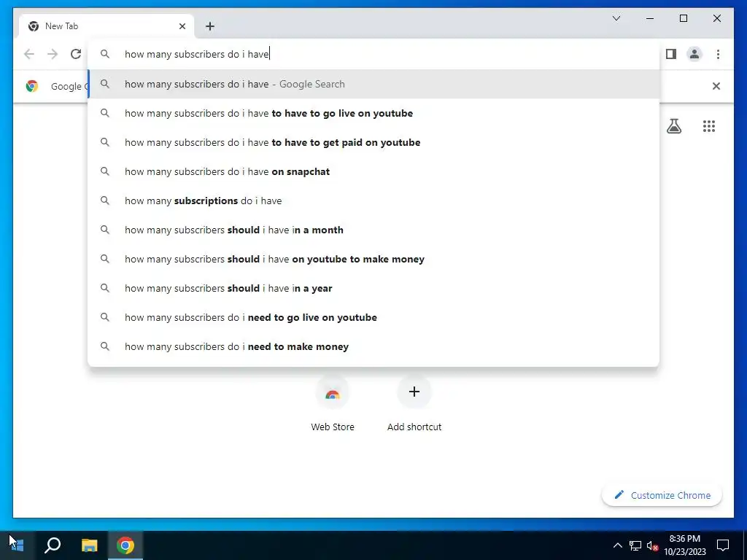This screenshot has height=560, width=747.
Task: Open Customize Chrome
Action: [662, 495]
